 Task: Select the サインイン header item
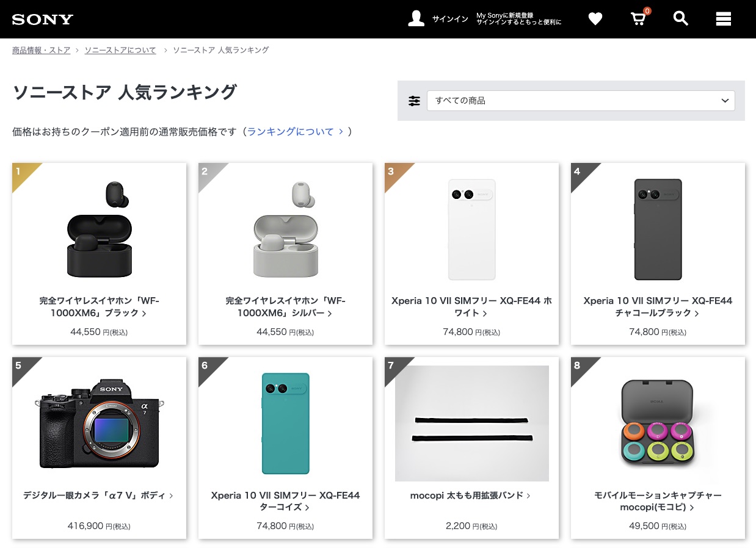(x=450, y=19)
